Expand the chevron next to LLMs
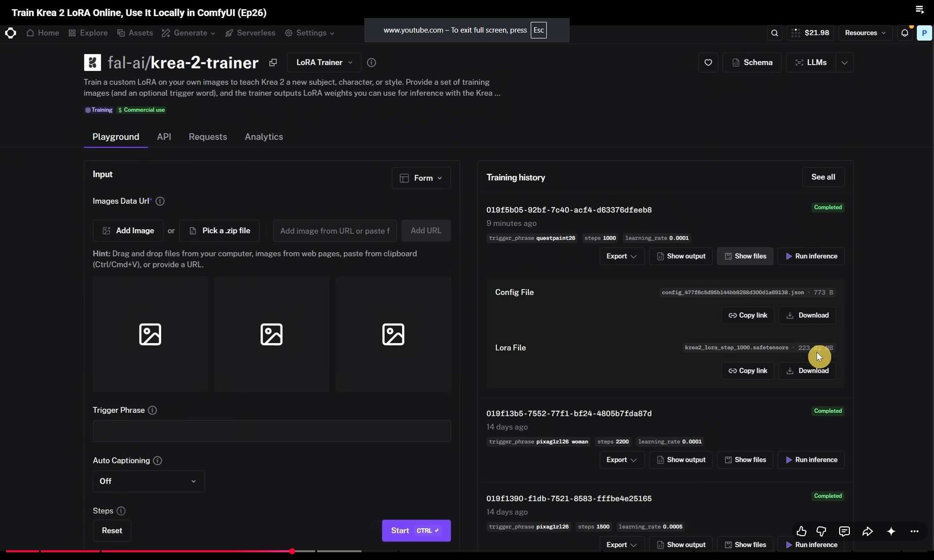Viewport: 934px width, 560px height. pos(844,62)
